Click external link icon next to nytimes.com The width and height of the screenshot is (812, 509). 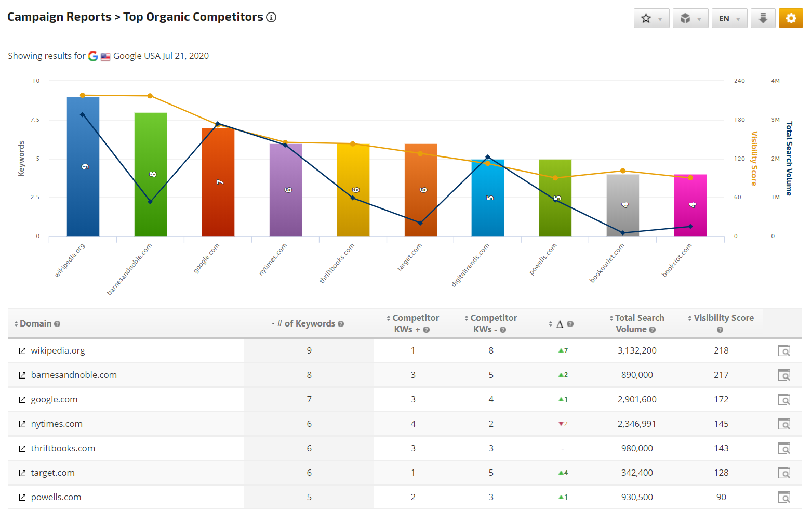(22, 424)
